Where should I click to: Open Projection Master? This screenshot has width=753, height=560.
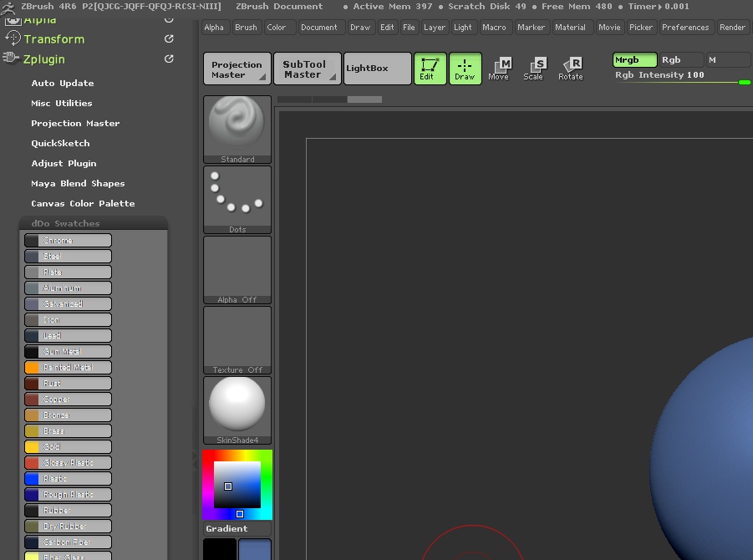(x=237, y=69)
